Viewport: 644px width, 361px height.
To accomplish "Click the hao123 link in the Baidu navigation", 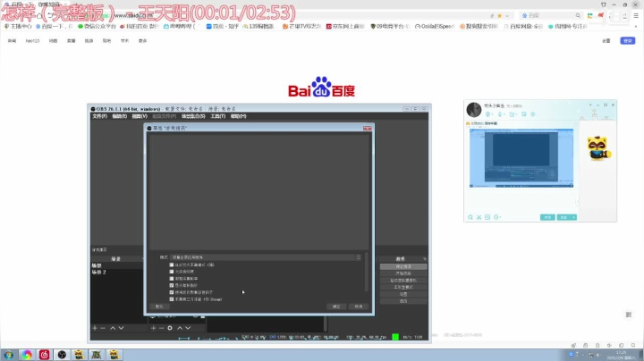I will [x=32, y=41].
